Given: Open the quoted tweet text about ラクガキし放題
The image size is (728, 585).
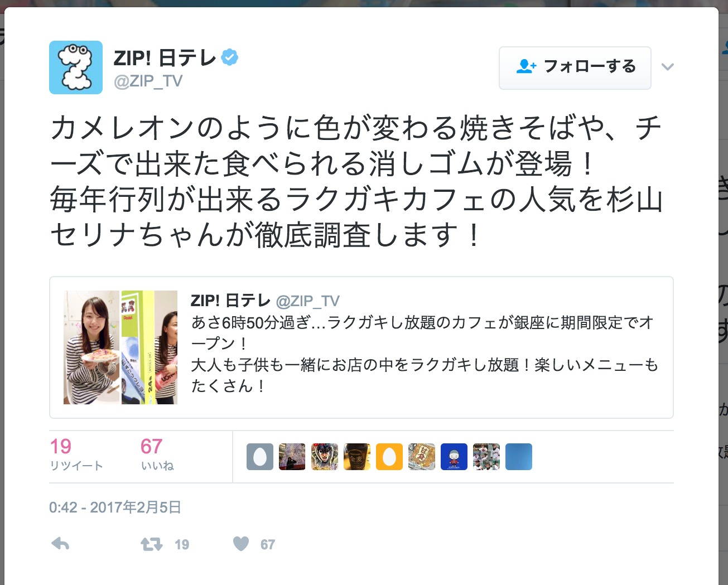Looking at the screenshot, I should click(425, 354).
